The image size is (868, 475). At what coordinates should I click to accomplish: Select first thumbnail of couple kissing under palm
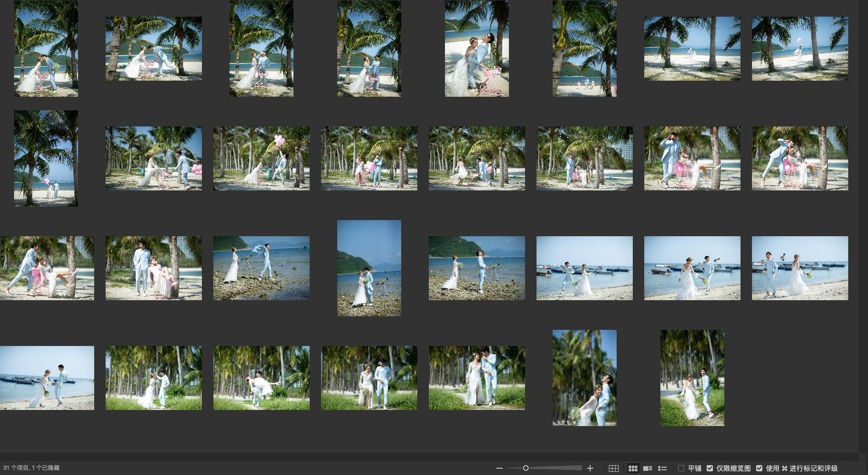pos(46,48)
